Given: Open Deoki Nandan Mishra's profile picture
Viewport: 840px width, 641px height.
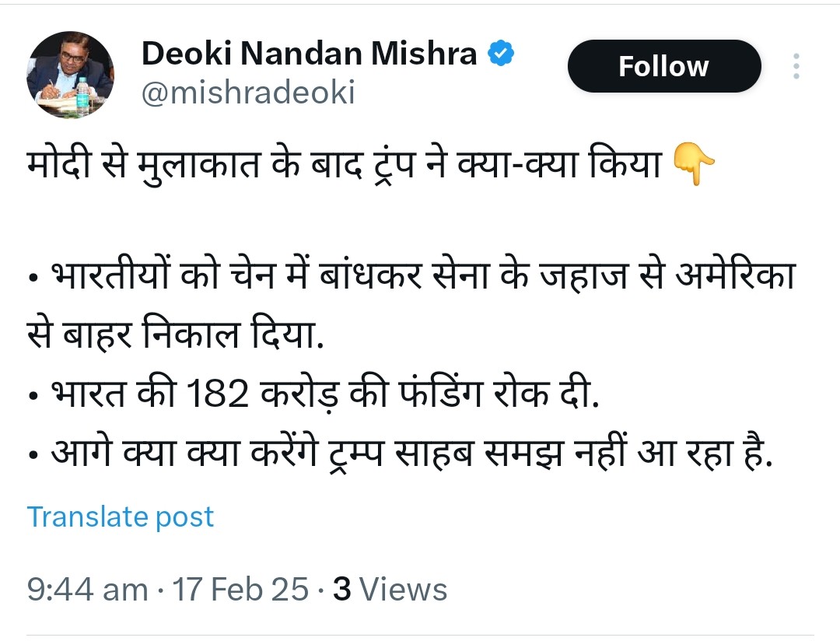Looking at the screenshot, I should tap(70, 75).
